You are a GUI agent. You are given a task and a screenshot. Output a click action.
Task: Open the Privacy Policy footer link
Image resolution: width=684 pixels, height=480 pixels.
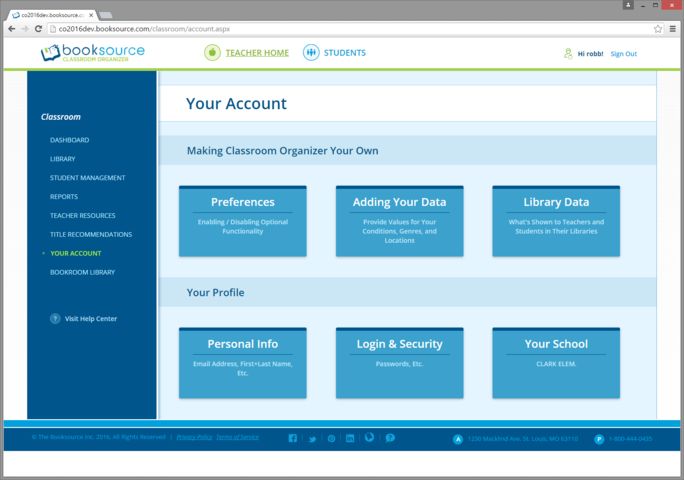coord(194,437)
